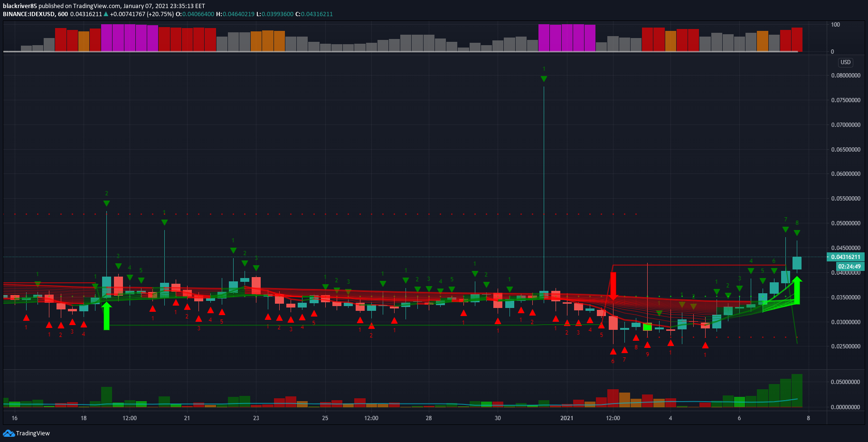Select the BINANCE:IDEXUSD, 600 symbol title
The height and width of the screenshot is (442, 868).
tap(36, 14)
